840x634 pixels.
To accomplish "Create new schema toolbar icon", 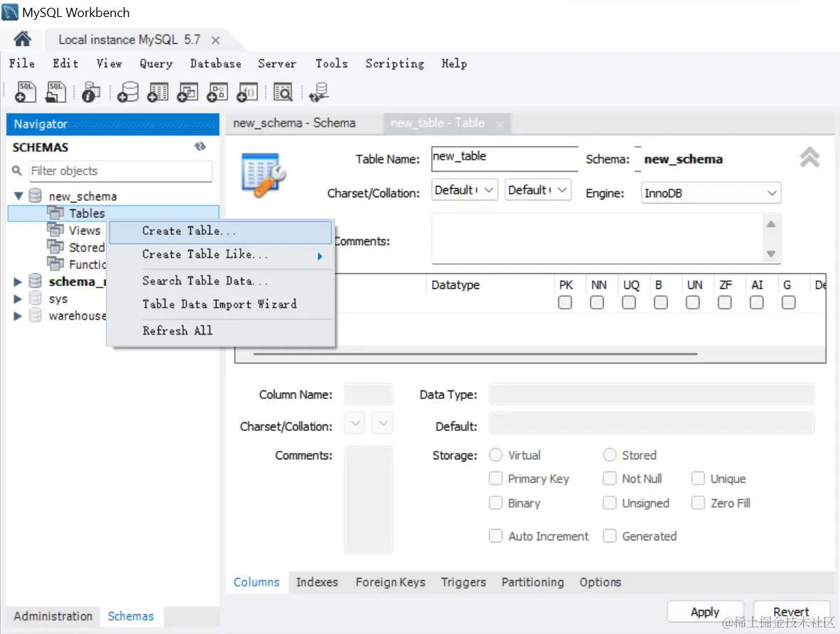I will [x=128, y=92].
